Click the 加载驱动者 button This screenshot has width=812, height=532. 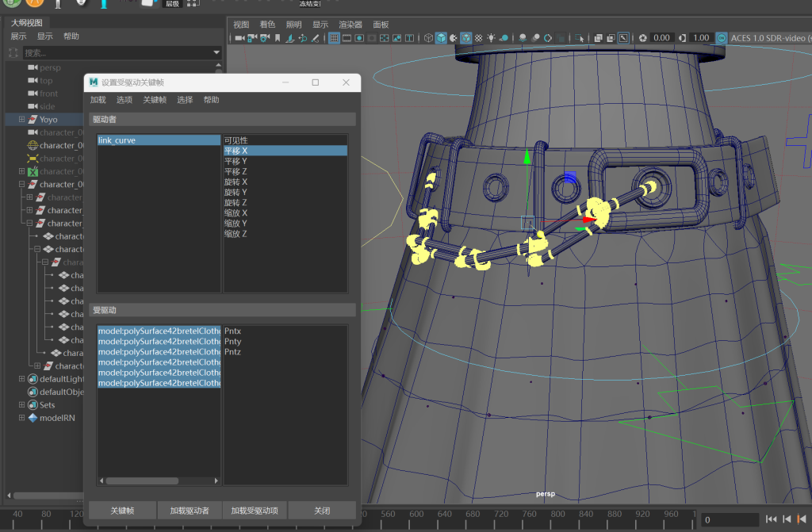click(190, 511)
